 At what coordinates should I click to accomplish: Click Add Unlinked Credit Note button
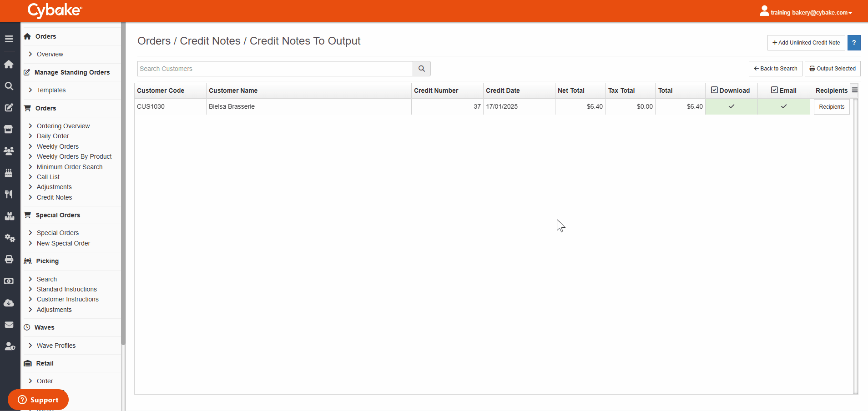coord(806,43)
